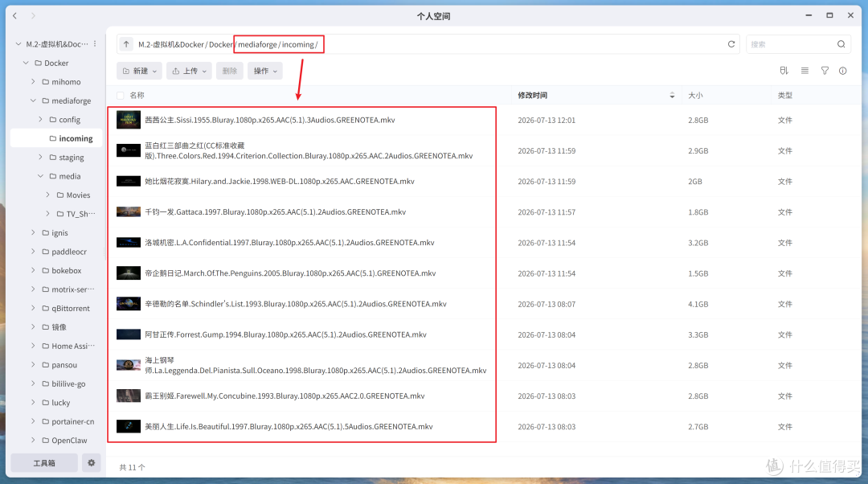The height and width of the screenshot is (484, 868).
Task: Open settings gear beside 工具箱
Action: click(x=92, y=463)
